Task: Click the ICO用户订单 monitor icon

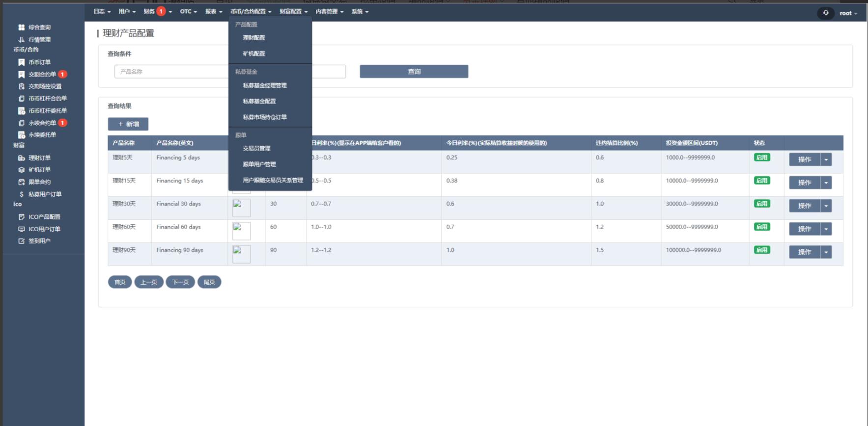Action: click(x=21, y=229)
